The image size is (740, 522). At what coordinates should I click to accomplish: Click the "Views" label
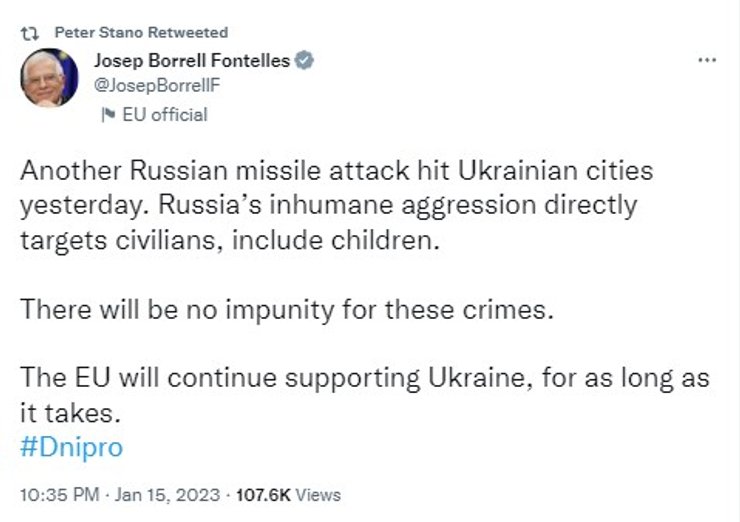[320, 494]
